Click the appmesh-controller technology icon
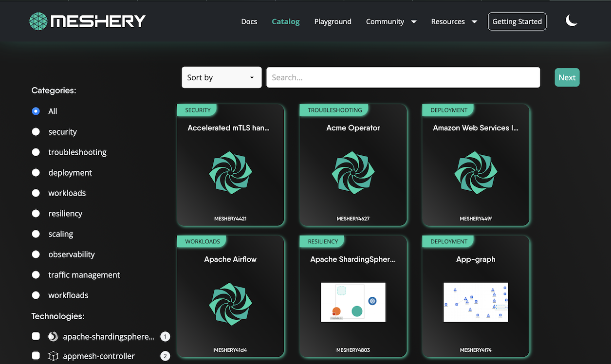 pyautogui.click(x=53, y=356)
